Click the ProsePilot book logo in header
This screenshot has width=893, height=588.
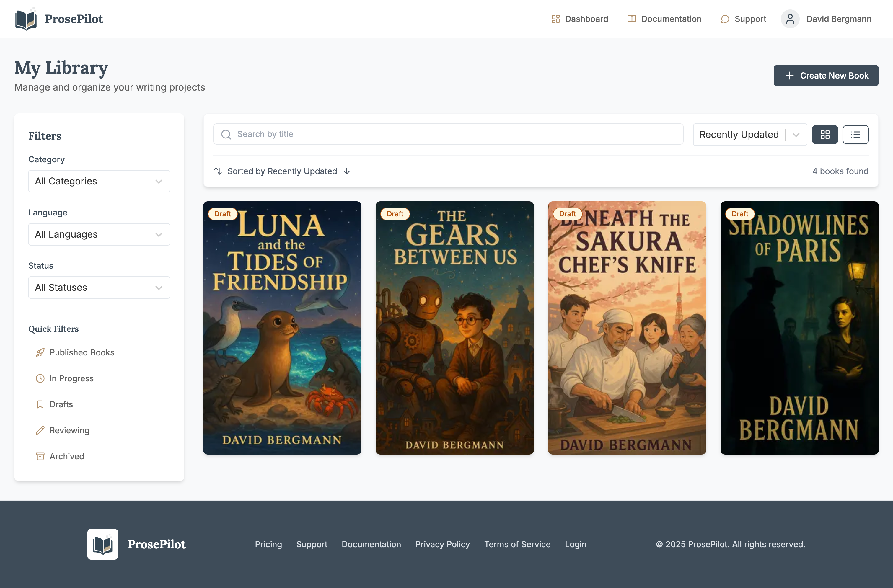coord(26,19)
